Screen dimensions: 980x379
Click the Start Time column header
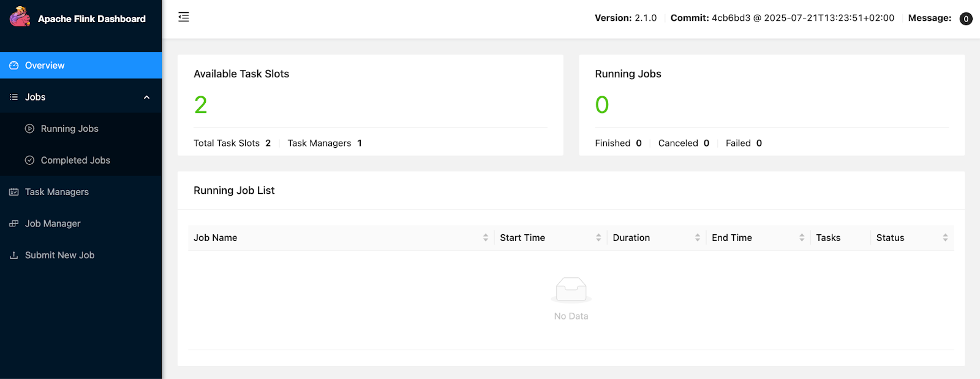coord(551,238)
